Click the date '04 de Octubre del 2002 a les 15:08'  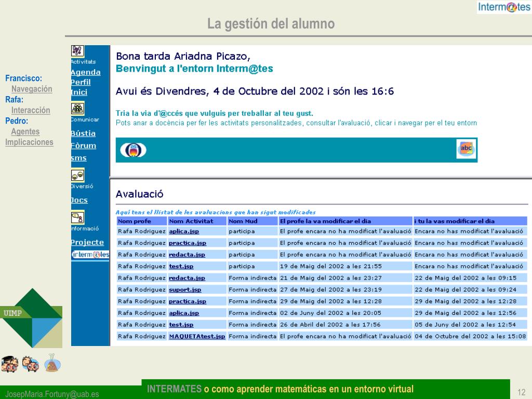coord(470,336)
